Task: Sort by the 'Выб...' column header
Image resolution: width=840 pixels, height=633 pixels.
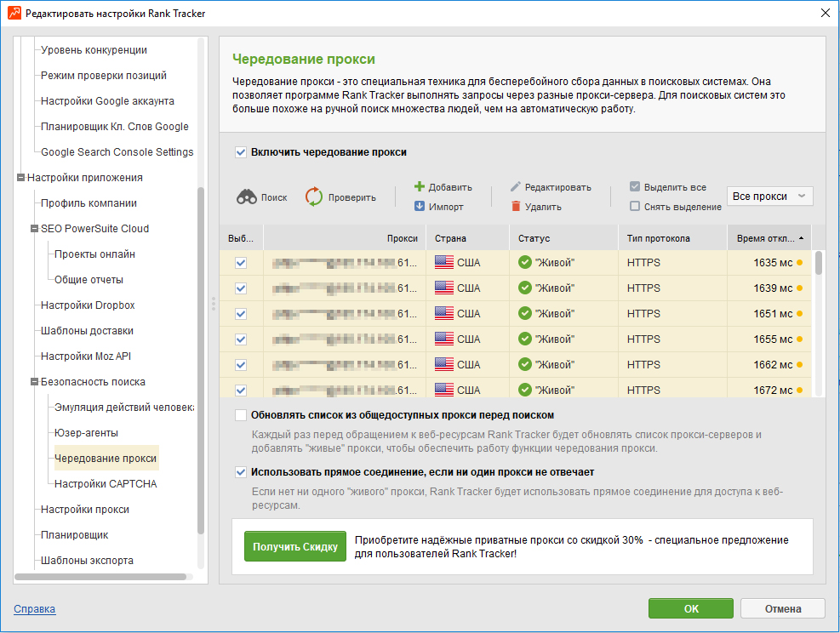Action: tap(241, 238)
